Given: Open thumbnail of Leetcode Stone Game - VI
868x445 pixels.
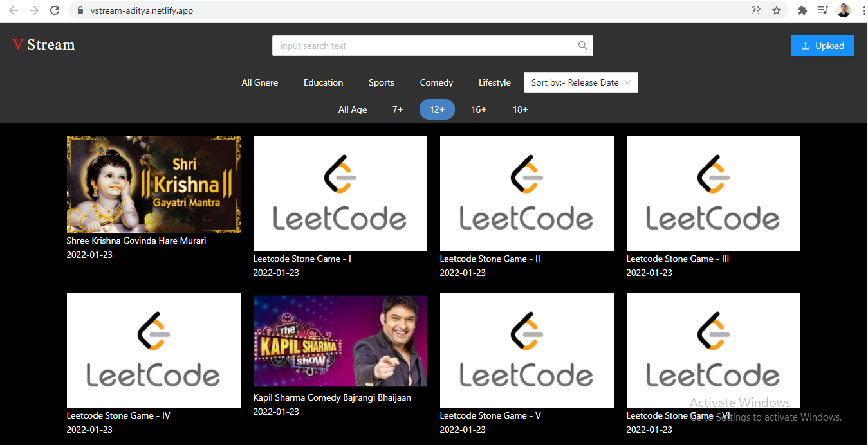Looking at the screenshot, I should click(714, 350).
